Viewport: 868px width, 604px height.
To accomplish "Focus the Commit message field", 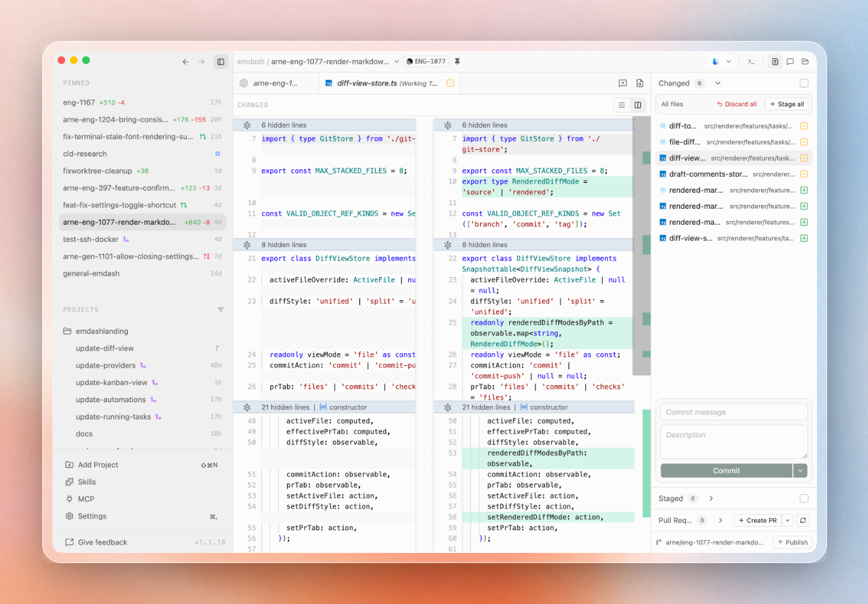I will click(734, 412).
